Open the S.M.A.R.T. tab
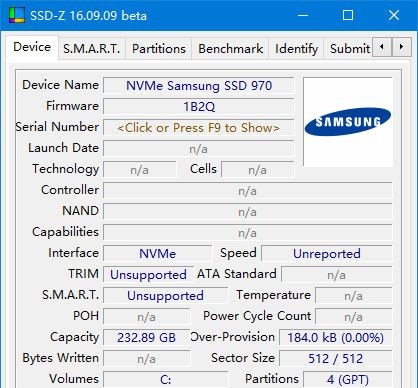Viewport: 418px width, 388px height. coord(92,49)
